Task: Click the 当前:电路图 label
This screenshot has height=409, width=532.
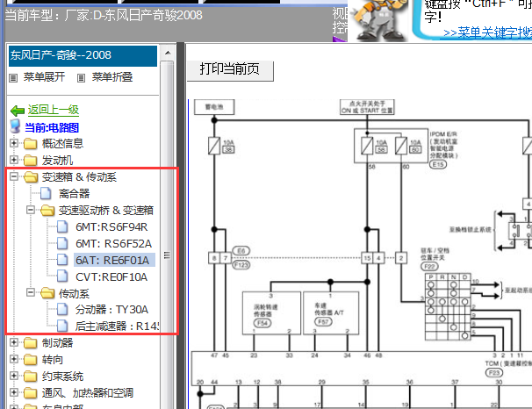Action: (x=52, y=127)
